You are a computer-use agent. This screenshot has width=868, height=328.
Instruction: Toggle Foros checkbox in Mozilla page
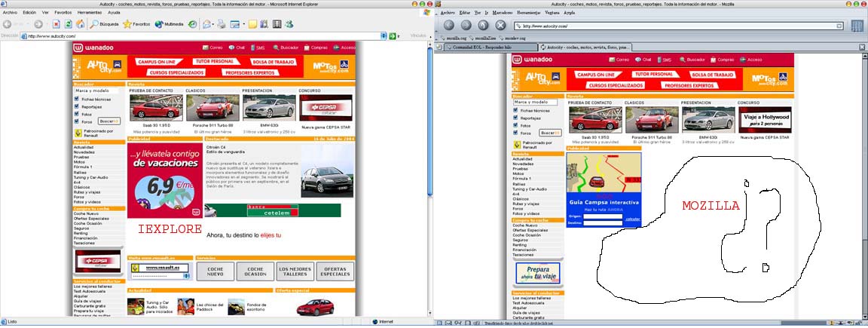point(515,133)
